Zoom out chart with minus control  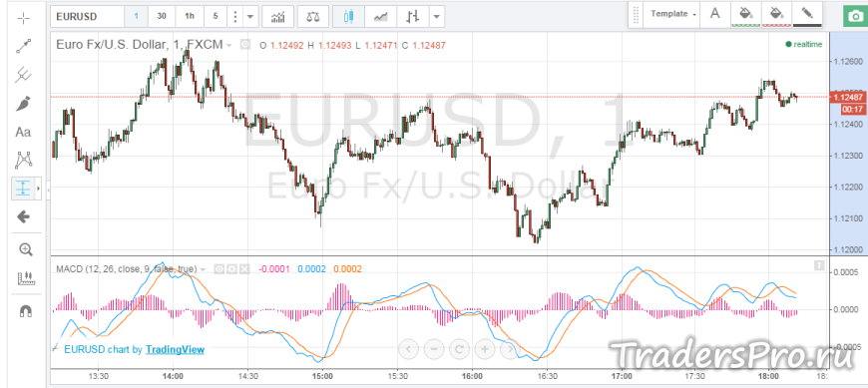433,349
